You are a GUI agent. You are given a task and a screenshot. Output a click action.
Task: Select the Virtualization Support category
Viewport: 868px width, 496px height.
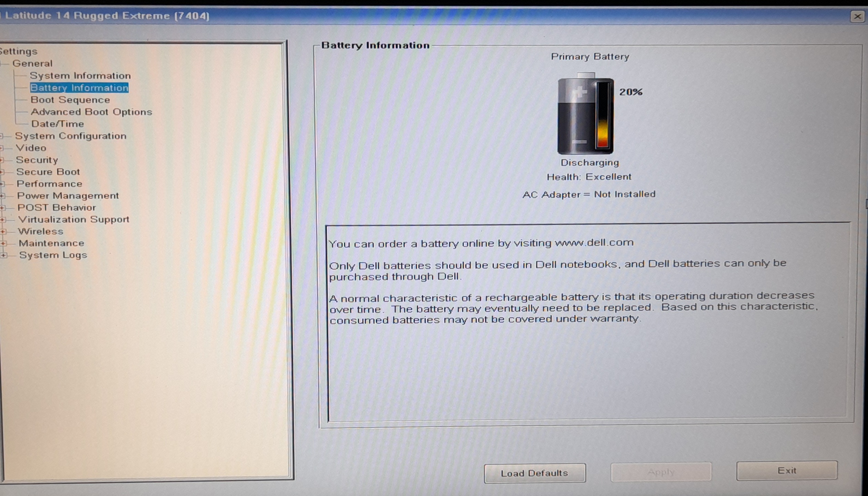point(73,219)
